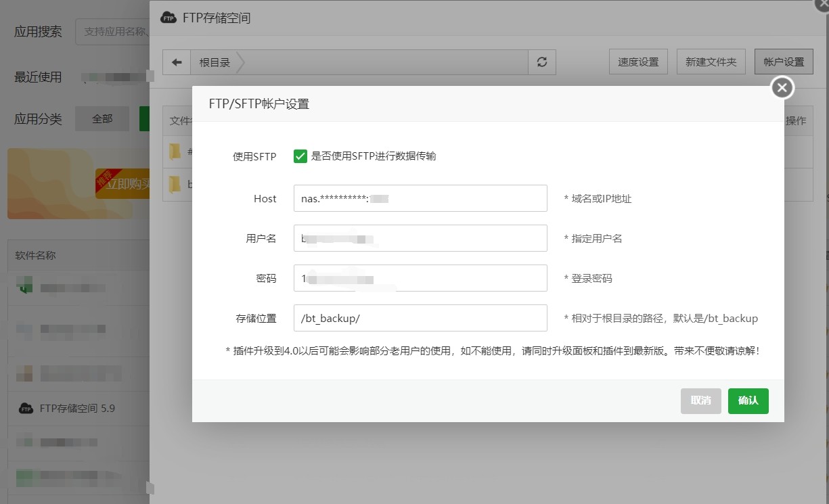This screenshot has width=829, height=504.
Task: Click the 取消 button
Action: tap(701, 400)
